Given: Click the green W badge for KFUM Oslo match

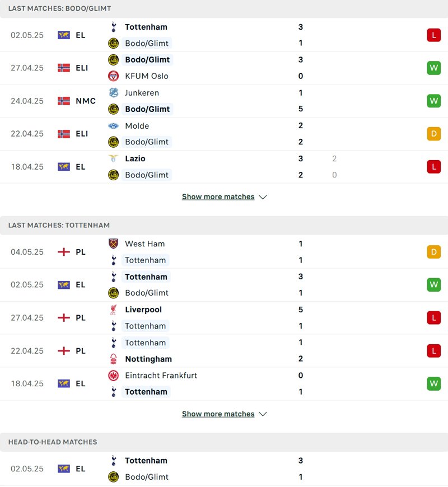Looking at the screenshot, I should [x=434, y=68].
